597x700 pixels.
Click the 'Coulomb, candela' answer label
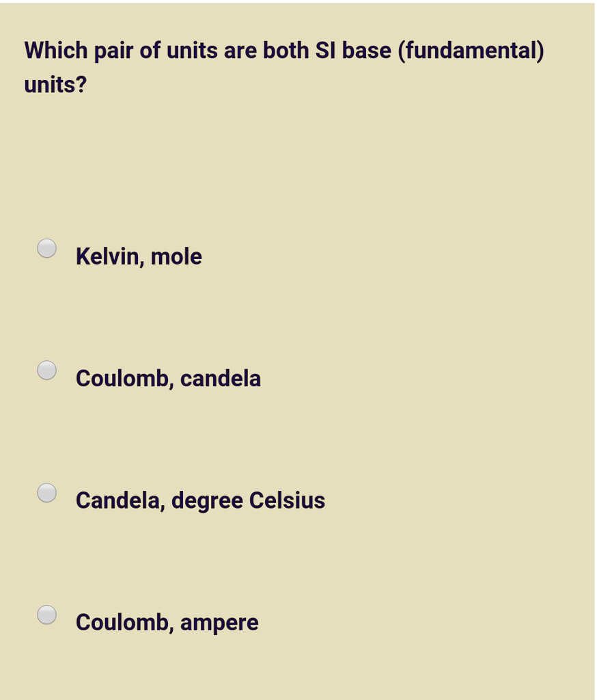pos(168,379)
